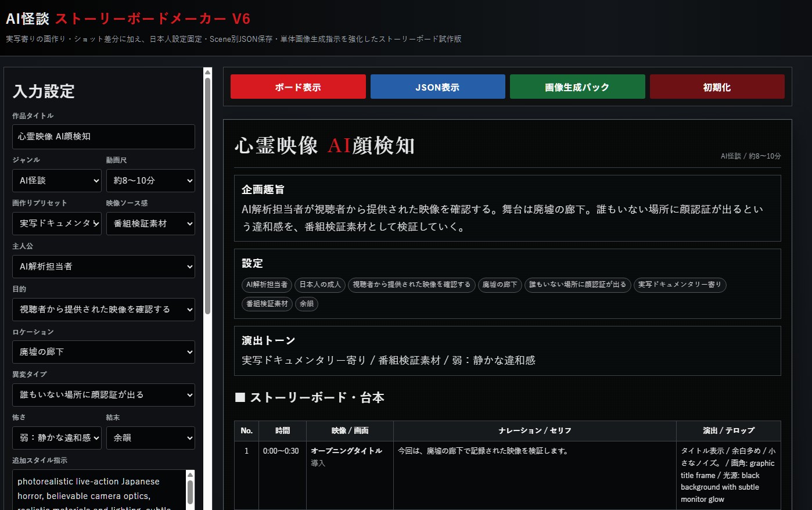The height and width of the screenshot is (510, 812).
Task: Click the 余韻 tag
Action: [307, 304]
